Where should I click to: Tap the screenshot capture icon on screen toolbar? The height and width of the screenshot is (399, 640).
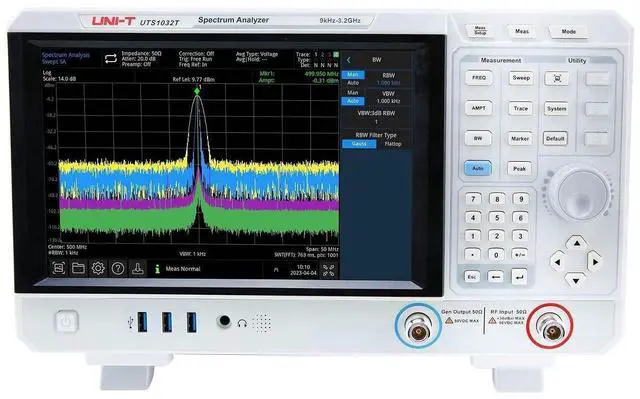59,268
